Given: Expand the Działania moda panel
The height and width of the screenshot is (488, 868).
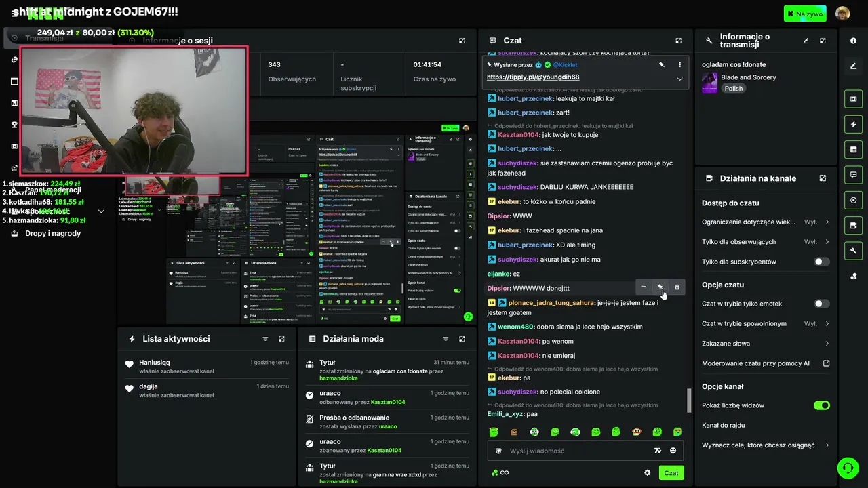Looking at the screenshot, I should (462, 339).
